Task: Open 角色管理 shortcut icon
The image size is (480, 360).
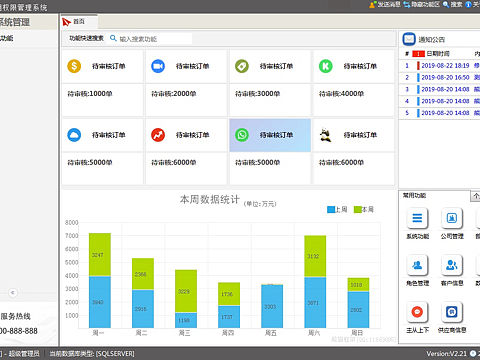Action: (x=417, y=265)
